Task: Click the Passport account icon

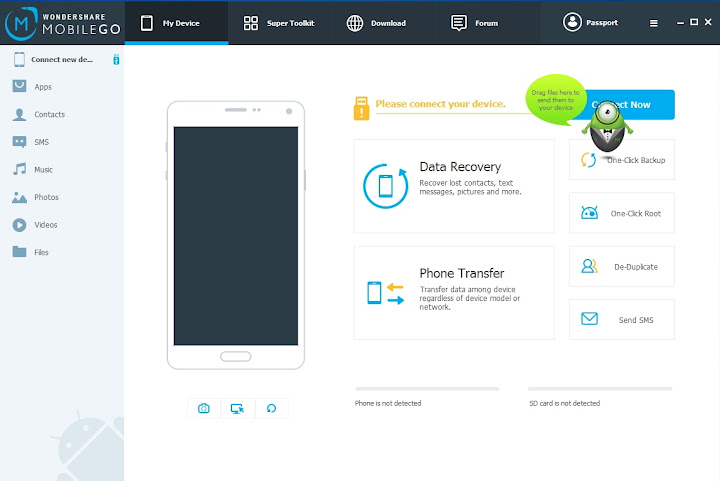Action: (x=572, y=22)
